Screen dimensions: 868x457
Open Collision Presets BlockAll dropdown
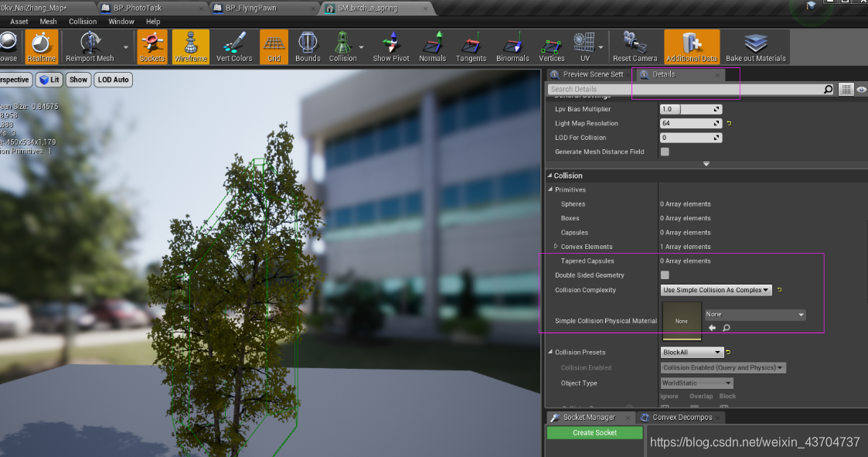(x=692, y=353)
